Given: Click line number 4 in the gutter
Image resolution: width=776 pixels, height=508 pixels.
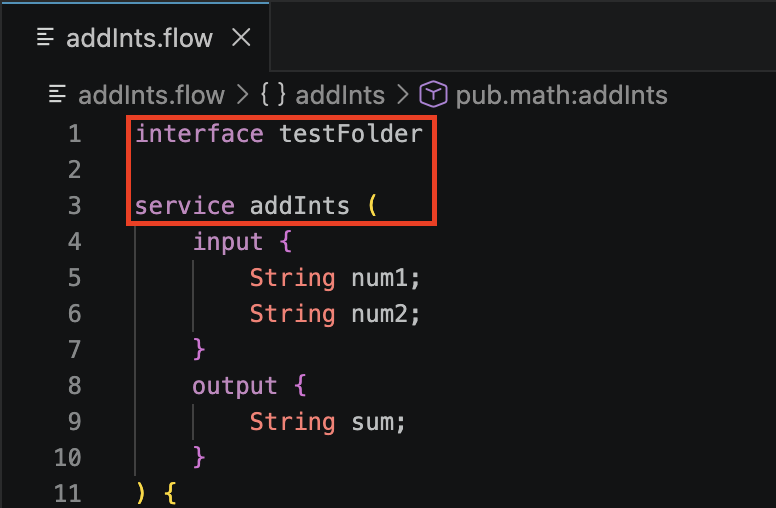Looking at the screenshot, I should click(x=75, y=242).
